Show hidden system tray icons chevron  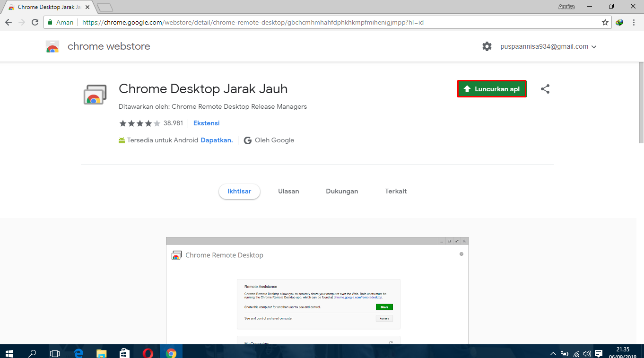click(x=553, y=353)
